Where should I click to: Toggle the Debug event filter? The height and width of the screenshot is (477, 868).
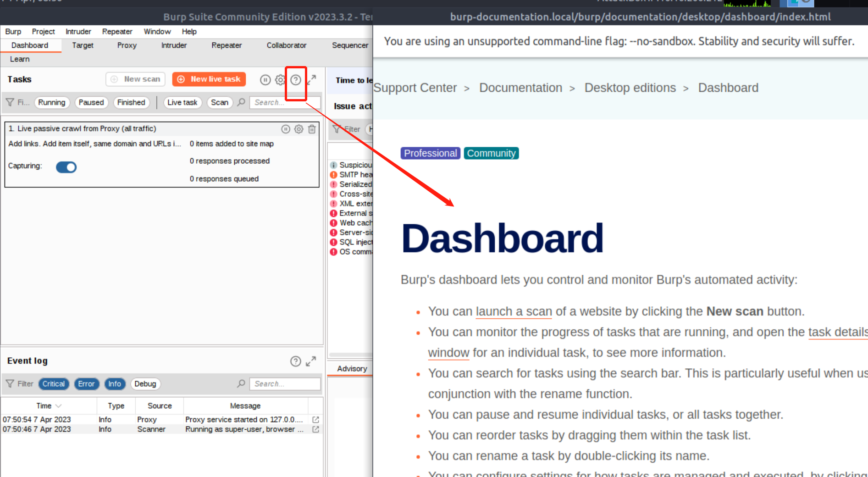point(145,384)
